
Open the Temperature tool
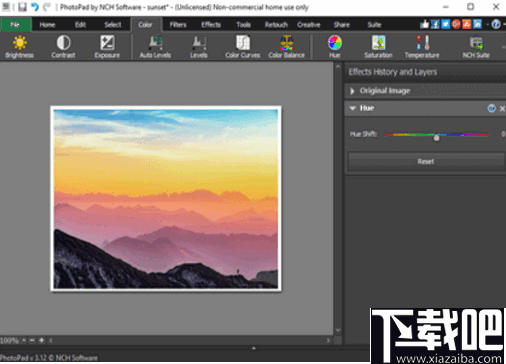(422, 47)
